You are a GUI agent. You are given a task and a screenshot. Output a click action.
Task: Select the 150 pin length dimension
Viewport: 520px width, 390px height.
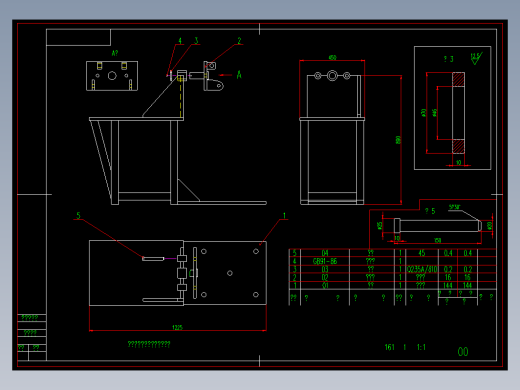pos(438,240)
